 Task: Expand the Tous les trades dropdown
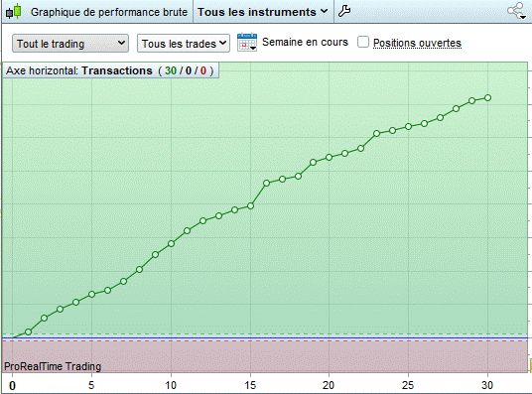click(x=184, y=44)
